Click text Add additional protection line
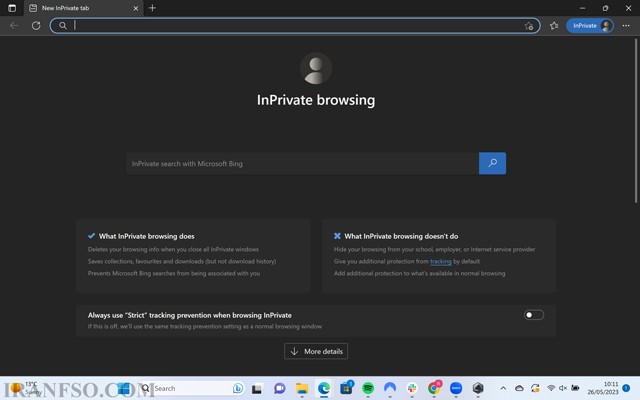Screen dimensions: 640x400 (419, 273)
